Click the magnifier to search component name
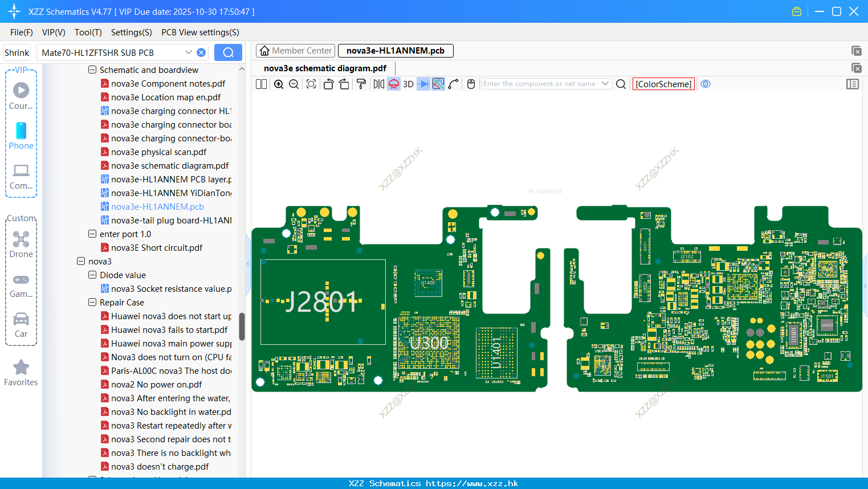This screenshot has width=868, height=489. (x=621, y=84)
